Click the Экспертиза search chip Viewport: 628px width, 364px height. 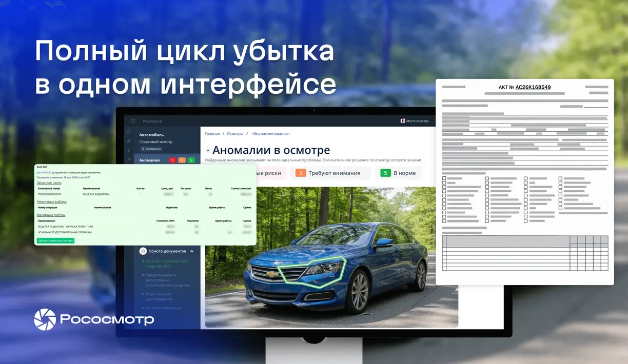(151, 149)
